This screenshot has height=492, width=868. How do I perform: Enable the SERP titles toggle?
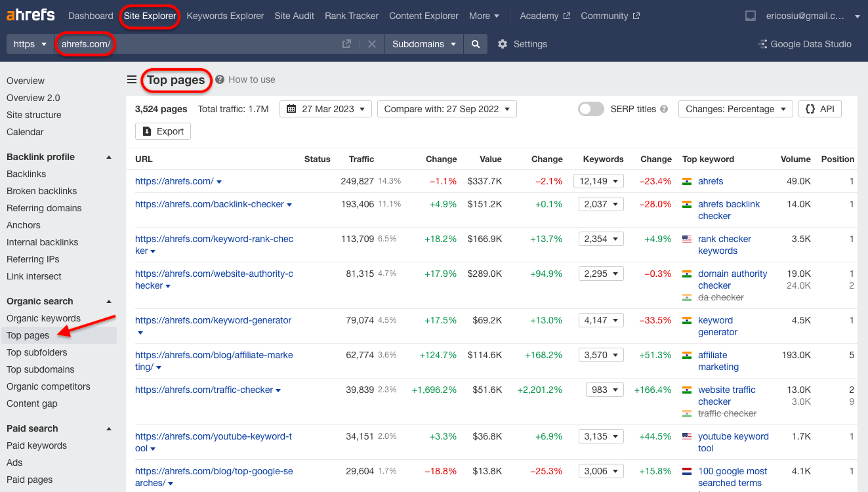coord(590,109)
